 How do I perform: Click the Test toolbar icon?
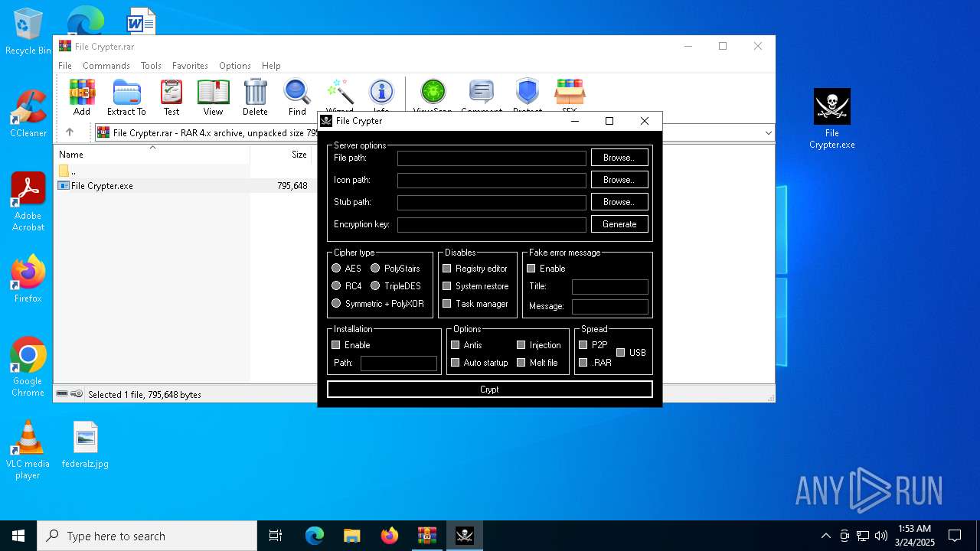(171, 97)
